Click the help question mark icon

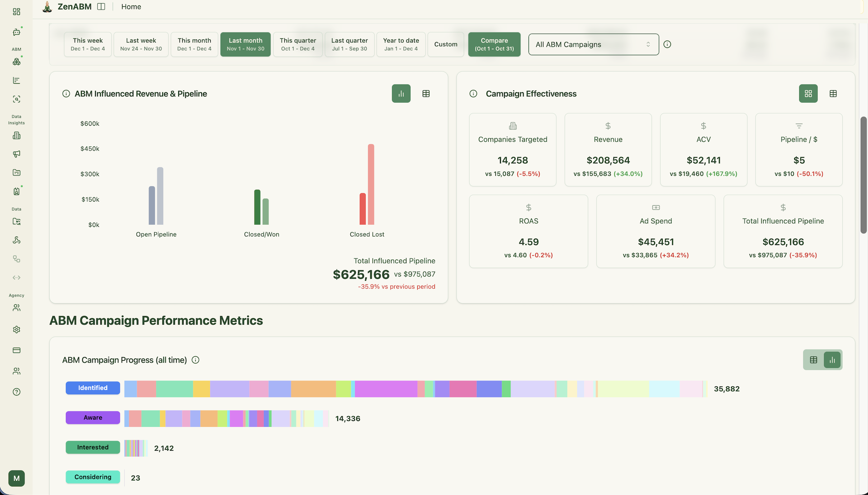point(17,392)
